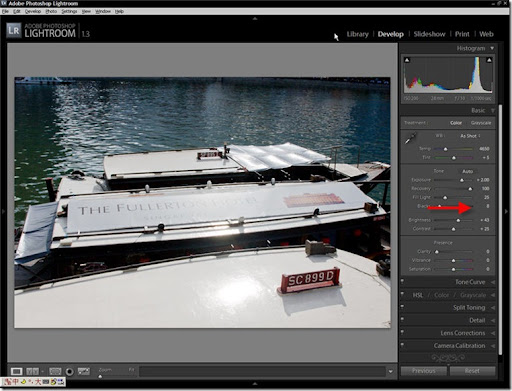
Task: Click the Brightness slider handle
Action: (458, 220)
